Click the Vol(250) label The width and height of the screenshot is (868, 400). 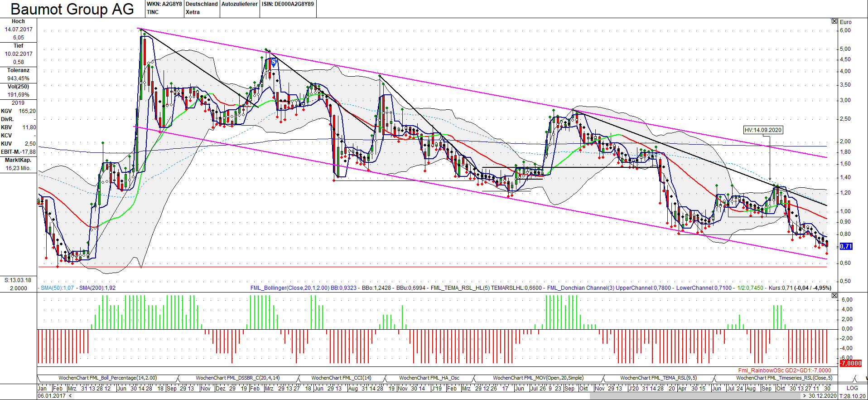(x=18, y=87)
